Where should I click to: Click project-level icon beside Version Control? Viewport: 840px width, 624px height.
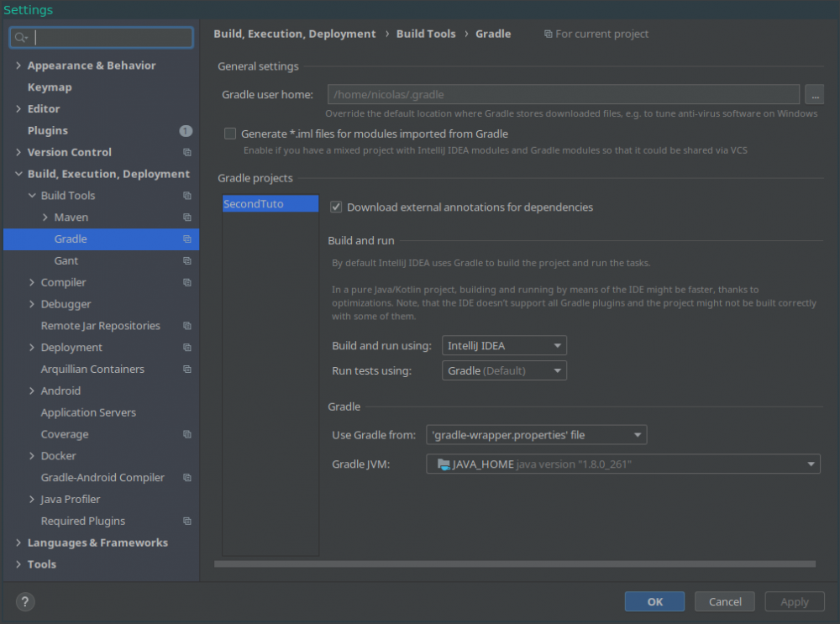[x=187, y=153]
